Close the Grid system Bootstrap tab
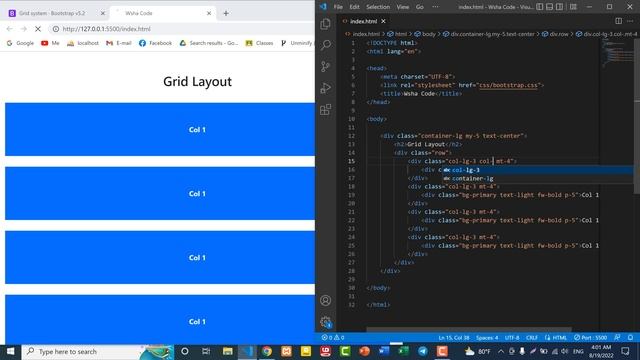 pos(102,13)
